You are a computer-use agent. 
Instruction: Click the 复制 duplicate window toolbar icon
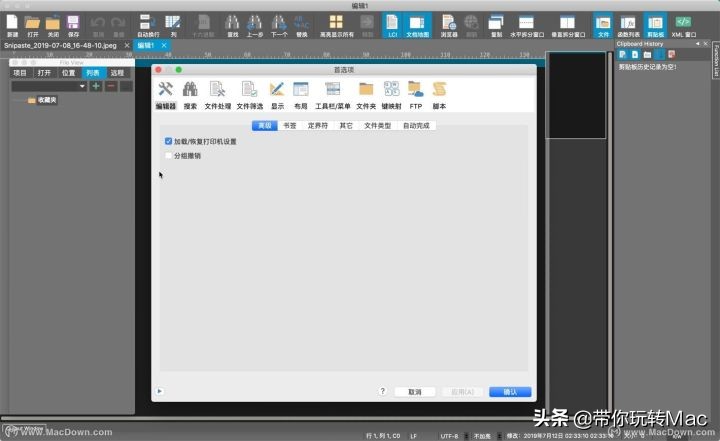(x=496, y=25)
